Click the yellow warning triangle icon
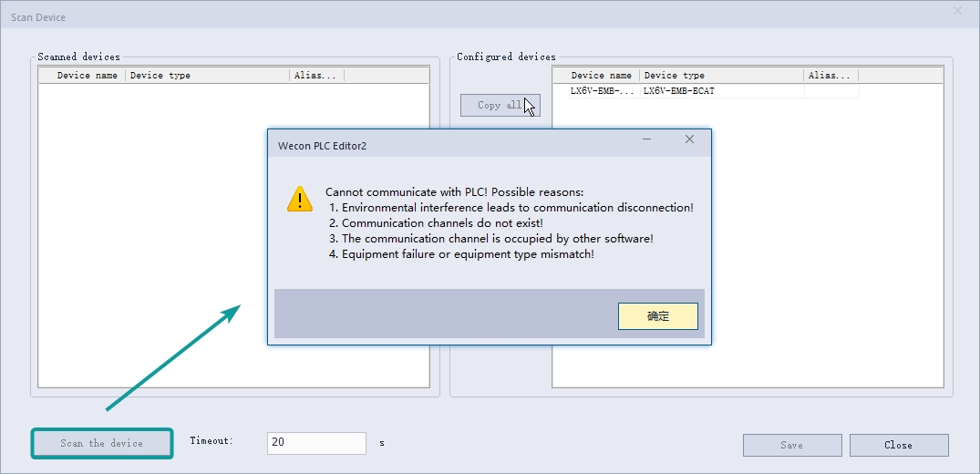 tap(299, 199)
